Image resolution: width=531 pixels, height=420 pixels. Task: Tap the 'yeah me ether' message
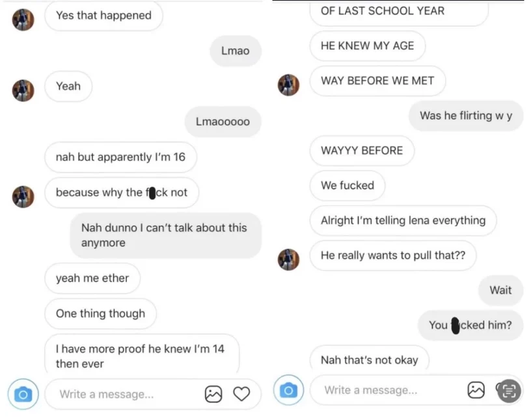92,278
